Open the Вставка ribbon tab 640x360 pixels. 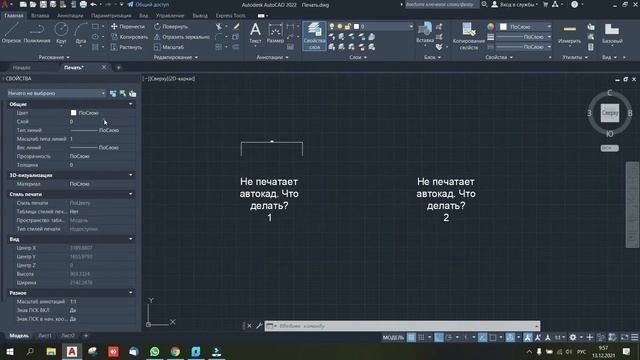coord(40,16)
